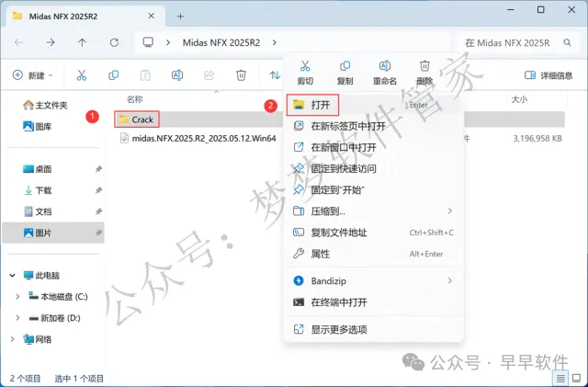Image resolution: width=588 pixels, height=387 pixels.
Task: Sort by the 名称 column header
Action: (x=135, y=99)
